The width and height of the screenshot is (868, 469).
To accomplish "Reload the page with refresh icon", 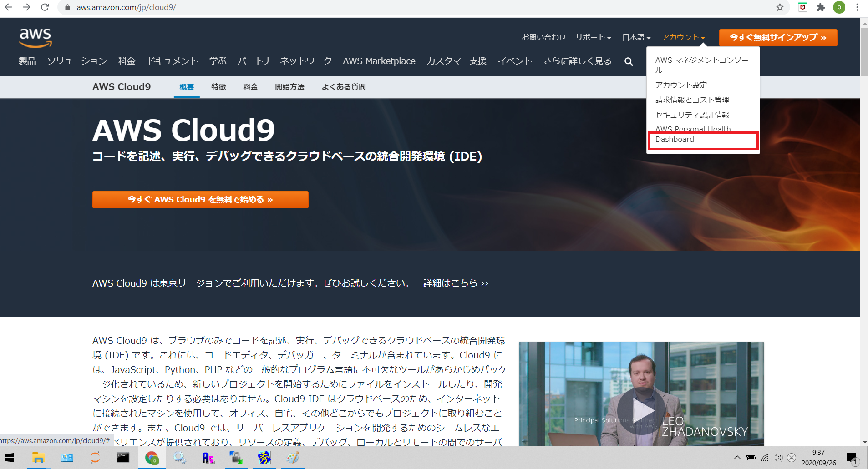I will (x=45, y=7).
